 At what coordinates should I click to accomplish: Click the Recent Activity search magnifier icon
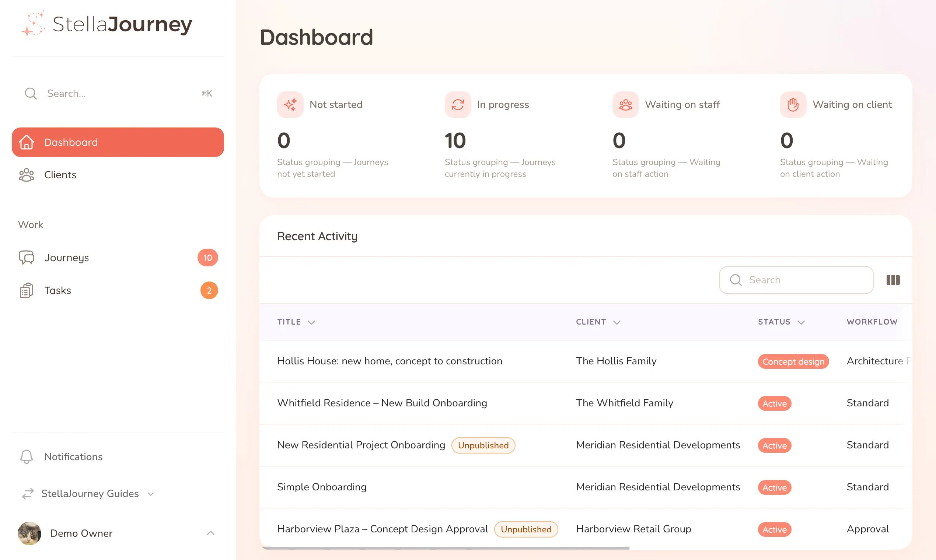pos(736,280)
